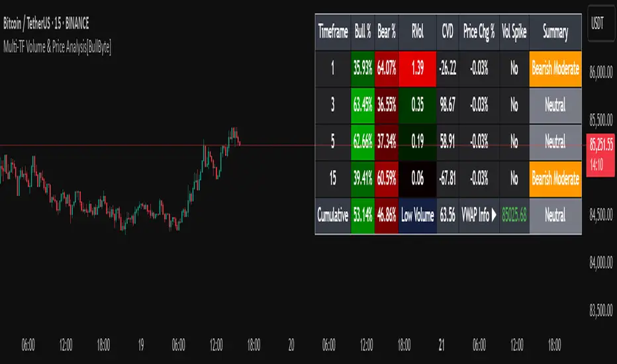The height and width of the screenshot is (364, 617).
Task: Click the cumulative Bull % cell 53.14%
Action: [x=362, y=215]
